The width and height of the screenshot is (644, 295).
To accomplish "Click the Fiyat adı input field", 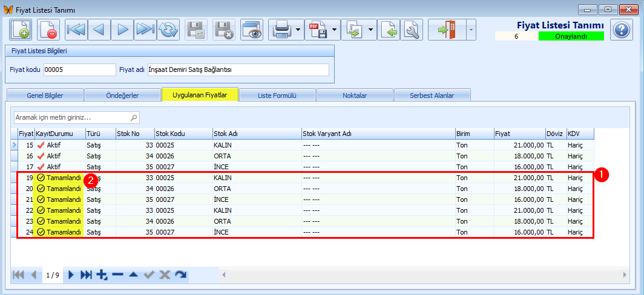I will tap(238, 70).
